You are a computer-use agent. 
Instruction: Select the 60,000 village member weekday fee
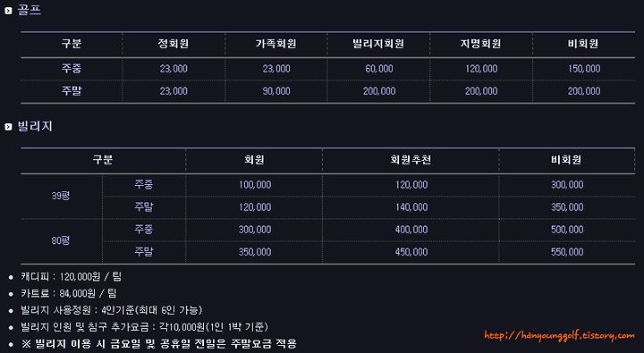(x=379, y=69)
